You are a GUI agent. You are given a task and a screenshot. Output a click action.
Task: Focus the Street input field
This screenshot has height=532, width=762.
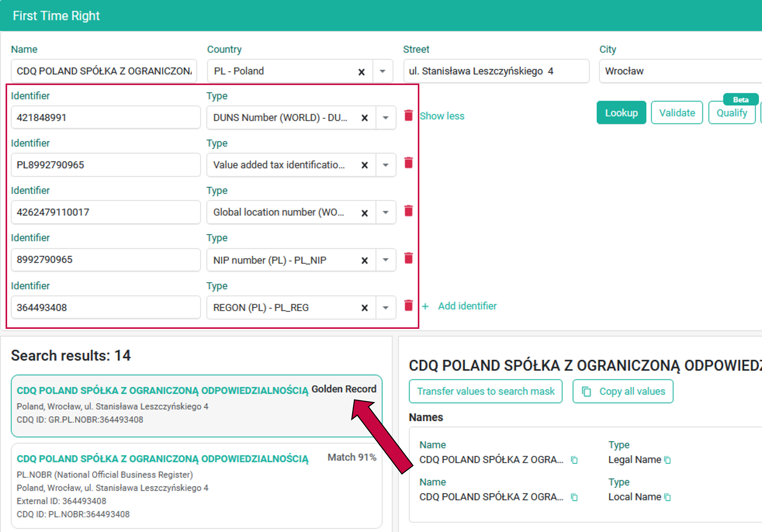tap(496, 71)
